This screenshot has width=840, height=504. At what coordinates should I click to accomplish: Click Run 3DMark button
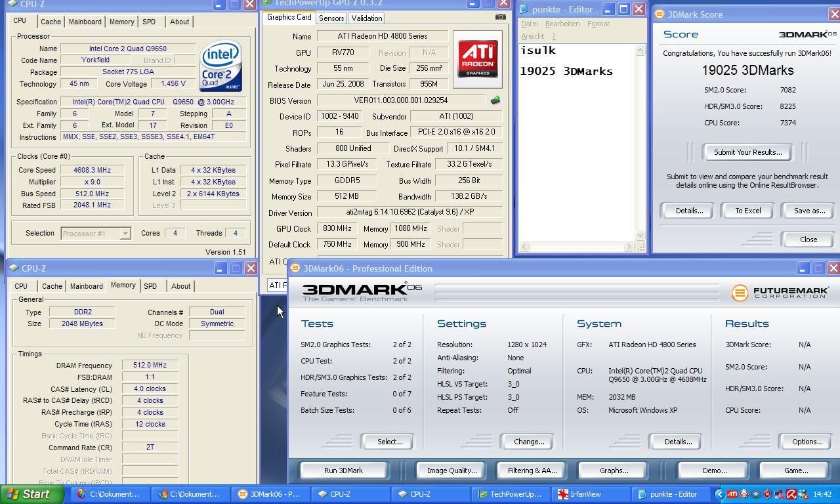[x=343, y=471]
